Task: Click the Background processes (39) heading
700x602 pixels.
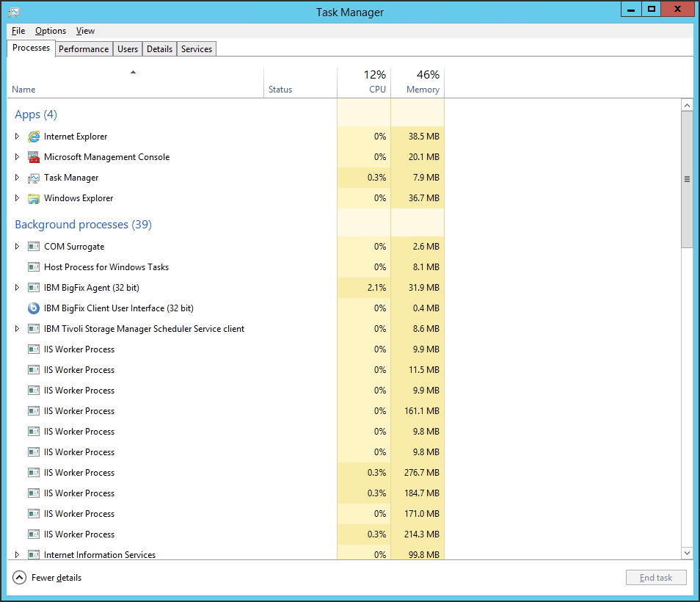Action: [83, 224]
